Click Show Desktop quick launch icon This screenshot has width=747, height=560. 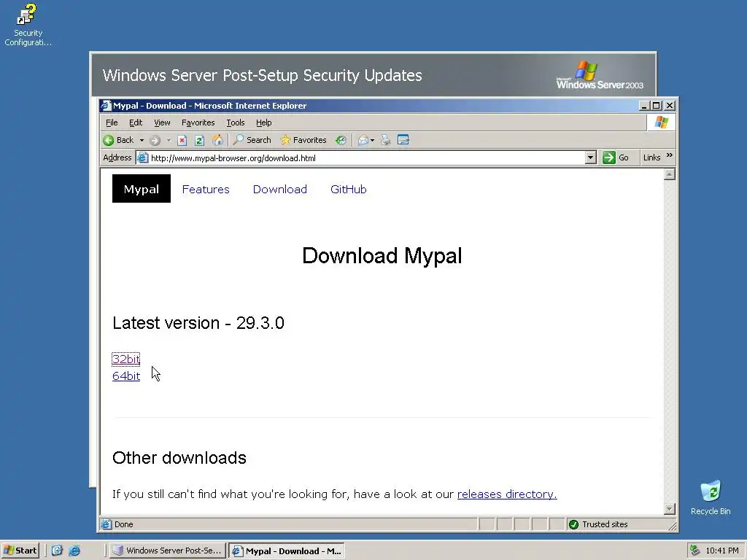[57, 551]
